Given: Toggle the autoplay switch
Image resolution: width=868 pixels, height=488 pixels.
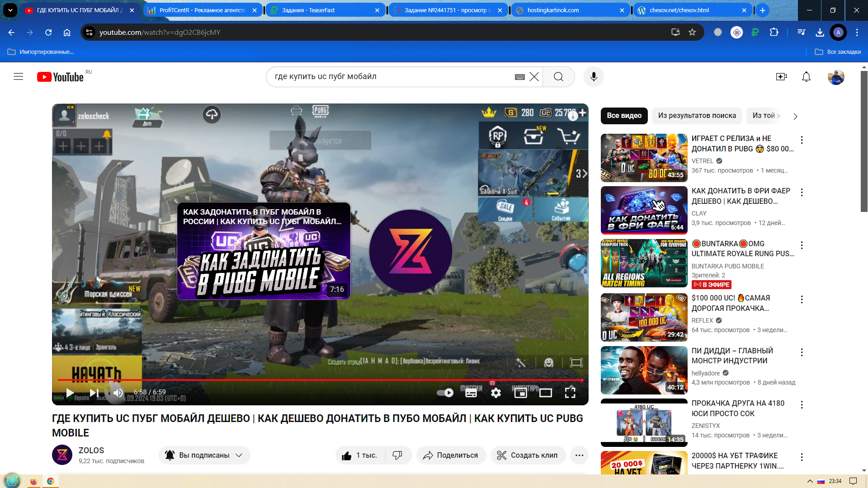Looking at the screenshot, I should click(x=445, y=393).
